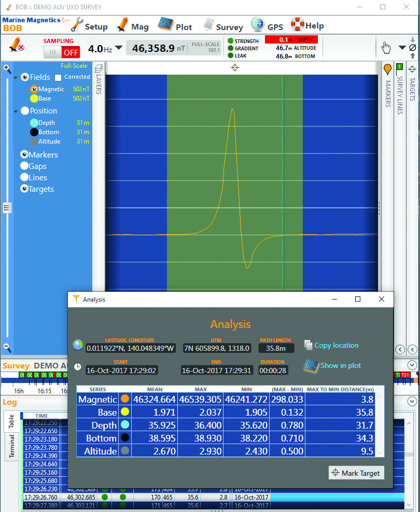Image resolution: width=420 pixels, height=512 pixels.
Task: Click the auto-scroll diameter arrows icon
Action: tap(413, 48)
